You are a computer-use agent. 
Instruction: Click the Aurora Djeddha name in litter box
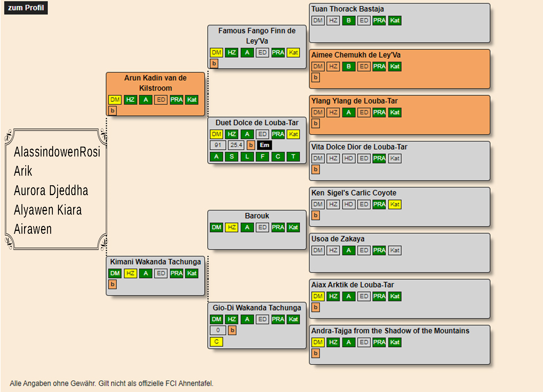(x=51, y=190)
